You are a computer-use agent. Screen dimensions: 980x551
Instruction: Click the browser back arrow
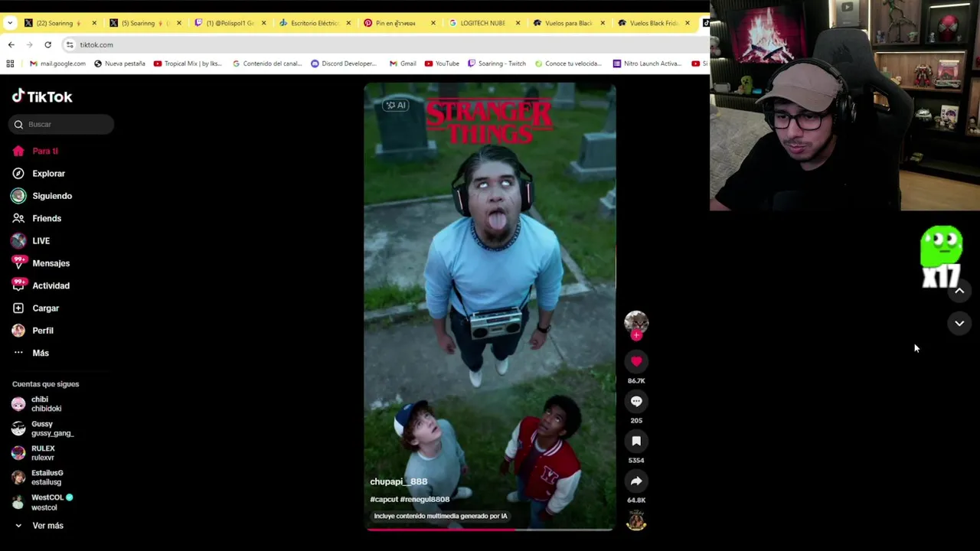[x=11, y=44]
